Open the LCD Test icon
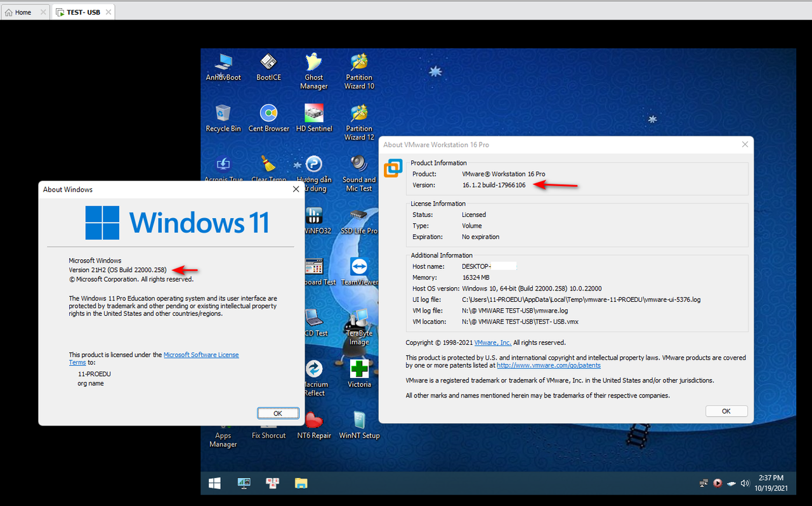The width and height of the screenshot is (812, 506). (315, 323)
